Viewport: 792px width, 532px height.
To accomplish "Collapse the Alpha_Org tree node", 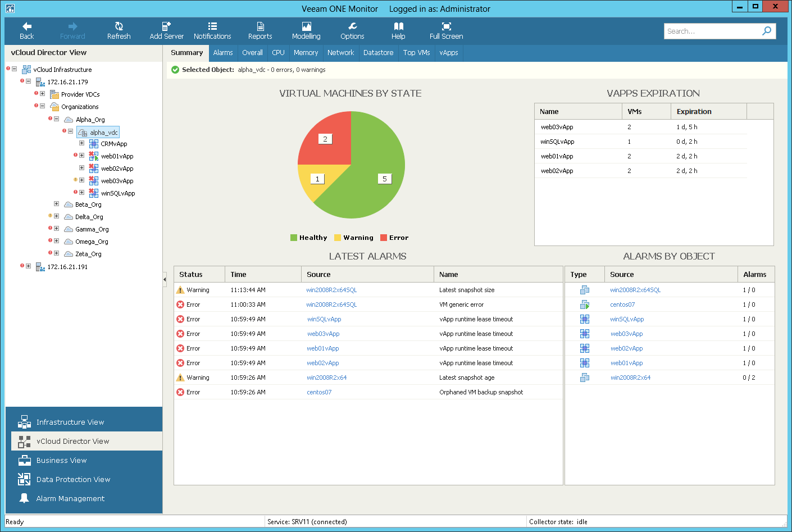I will [56, 119].
